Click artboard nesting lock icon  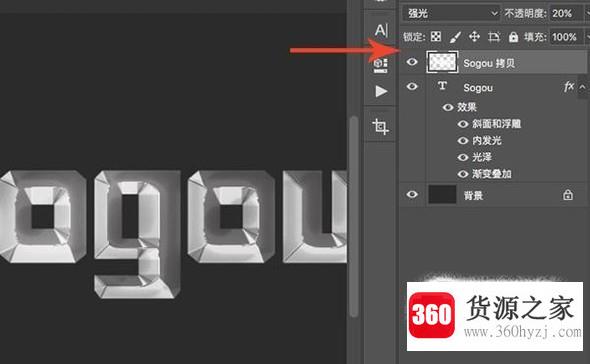tap(494, 37)
